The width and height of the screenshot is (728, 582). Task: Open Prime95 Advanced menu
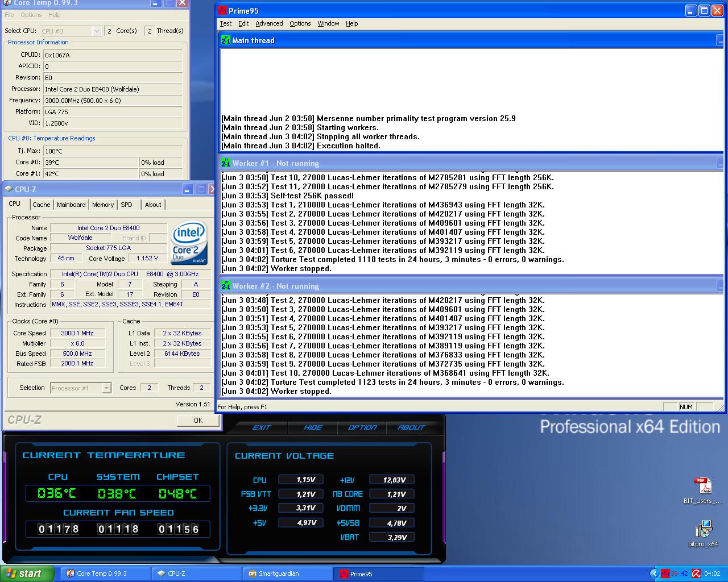[269, 23]
